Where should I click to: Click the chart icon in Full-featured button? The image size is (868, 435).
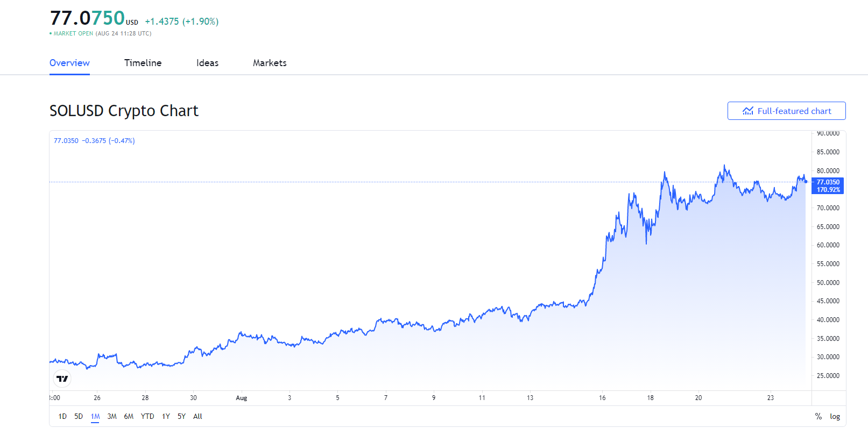[748, 111]
